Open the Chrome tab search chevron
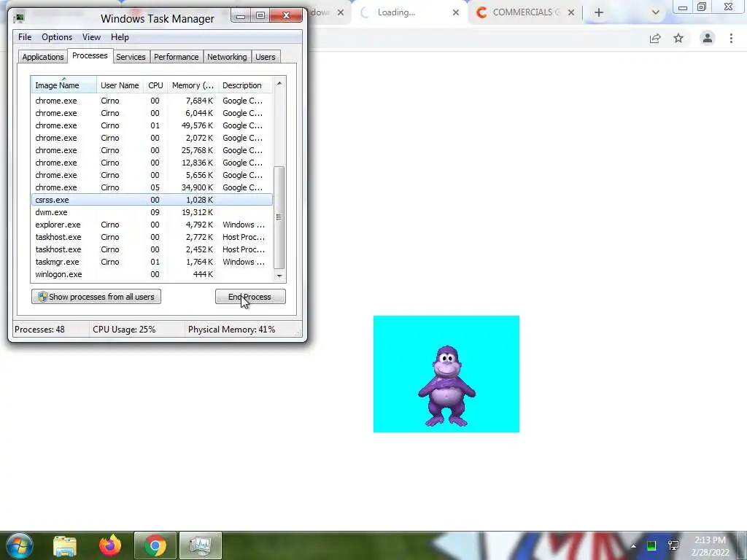Image resolution: width=747 pixels, height=560 pixels. [x=656, y=12]
